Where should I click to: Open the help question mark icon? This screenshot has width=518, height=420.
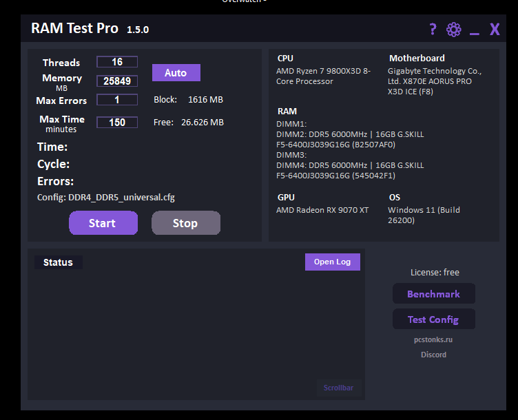(x=433, y=29)
